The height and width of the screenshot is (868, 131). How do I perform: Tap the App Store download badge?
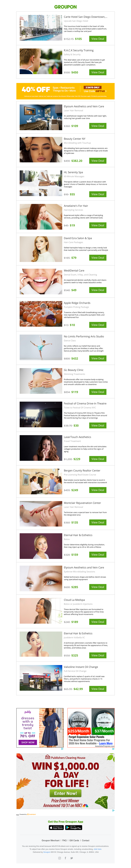tap(56, 827)
